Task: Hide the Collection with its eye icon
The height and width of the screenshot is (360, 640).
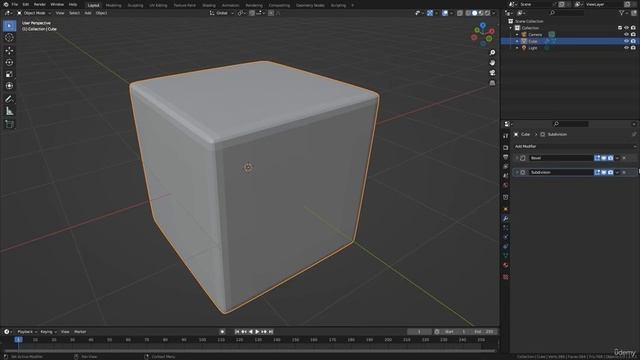Action: click(x=627, y=28)
